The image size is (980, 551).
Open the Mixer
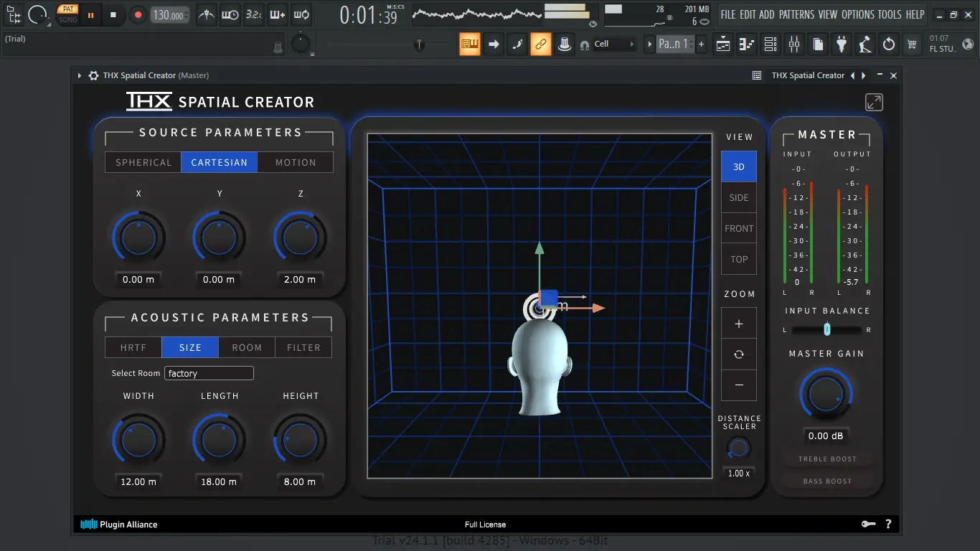(x=793, y=44)
